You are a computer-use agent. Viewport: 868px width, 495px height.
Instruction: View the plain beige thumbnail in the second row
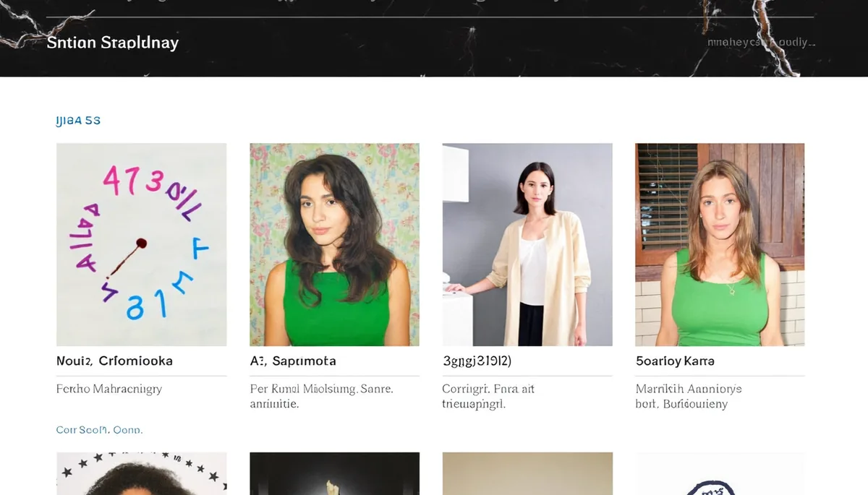point(527,473)
